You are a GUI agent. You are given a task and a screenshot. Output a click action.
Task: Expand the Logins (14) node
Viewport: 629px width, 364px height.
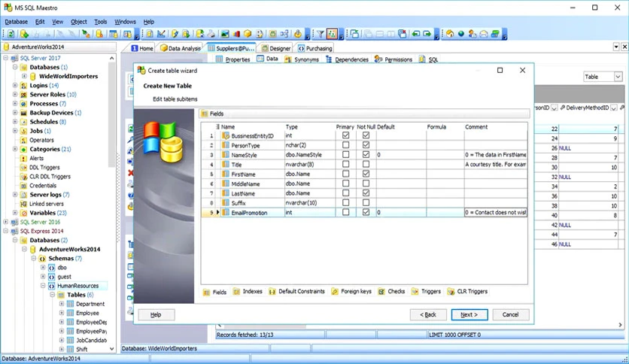tap(15, 86)
